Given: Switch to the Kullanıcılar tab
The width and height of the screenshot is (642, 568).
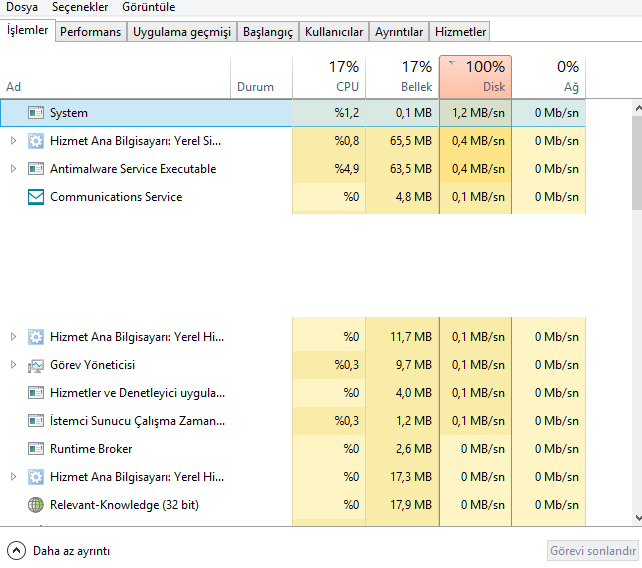Looking at the screenshot, I should pyautogui.click(x=334, y=32).
